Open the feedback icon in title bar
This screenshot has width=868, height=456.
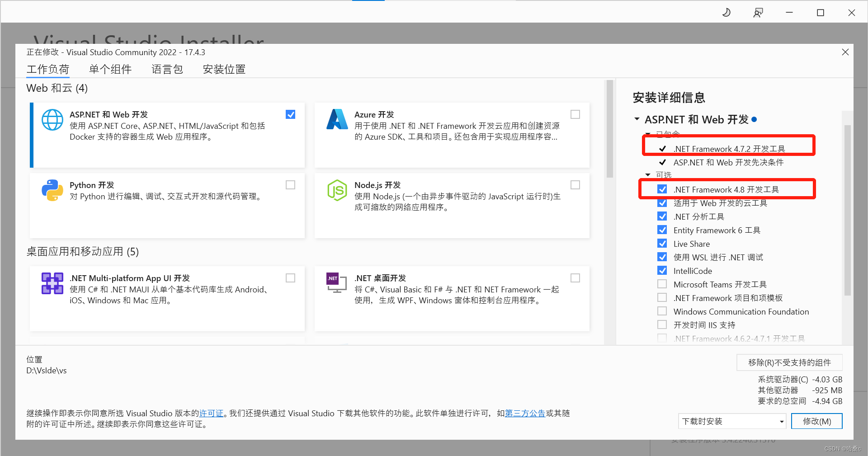758,13
